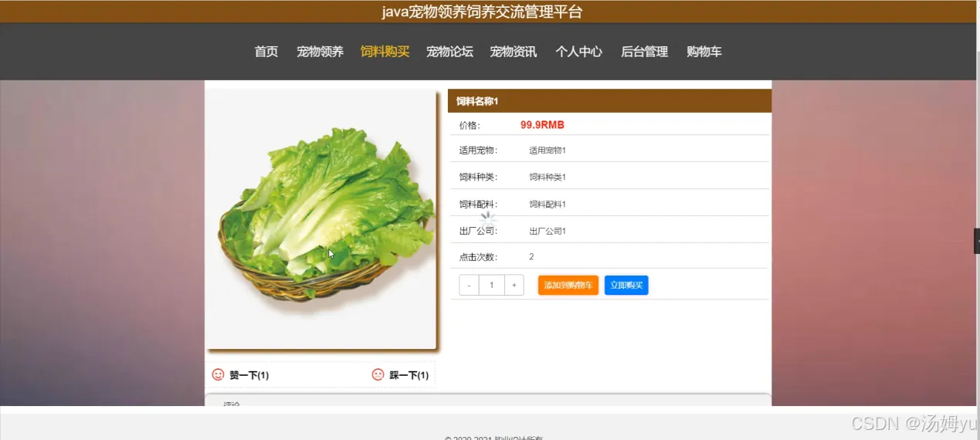Navigate to 宠物资讯
Screen dimensions: 980x440
point(514,52)
